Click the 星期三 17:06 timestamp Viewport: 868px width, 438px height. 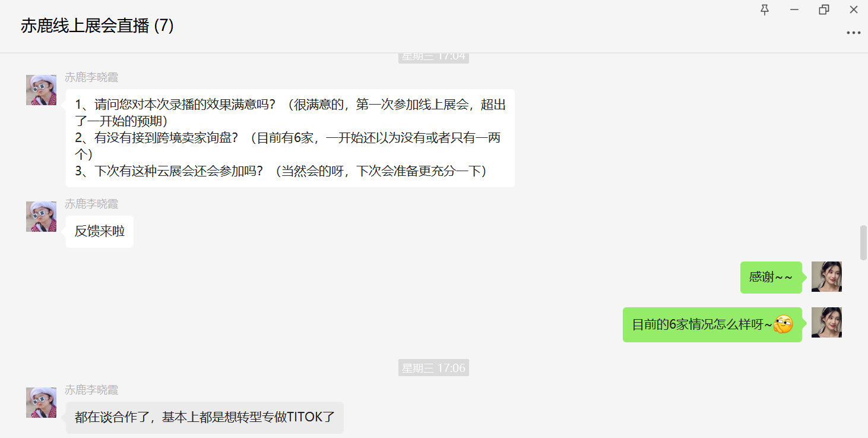[x=433, y=367]
